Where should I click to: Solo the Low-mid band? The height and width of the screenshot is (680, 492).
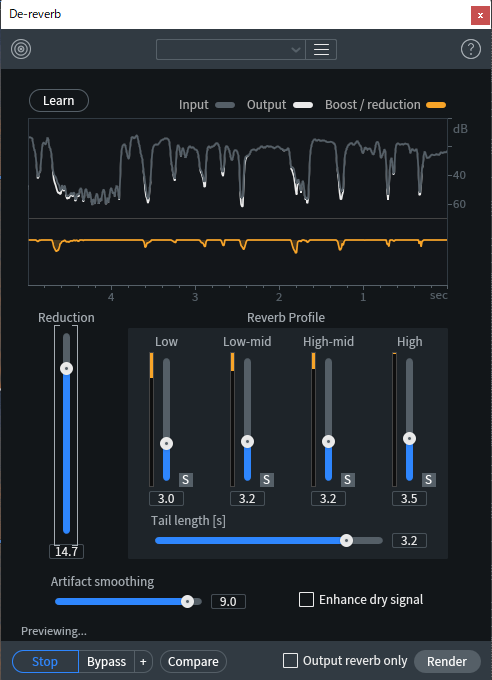click(x=267, y=480)
